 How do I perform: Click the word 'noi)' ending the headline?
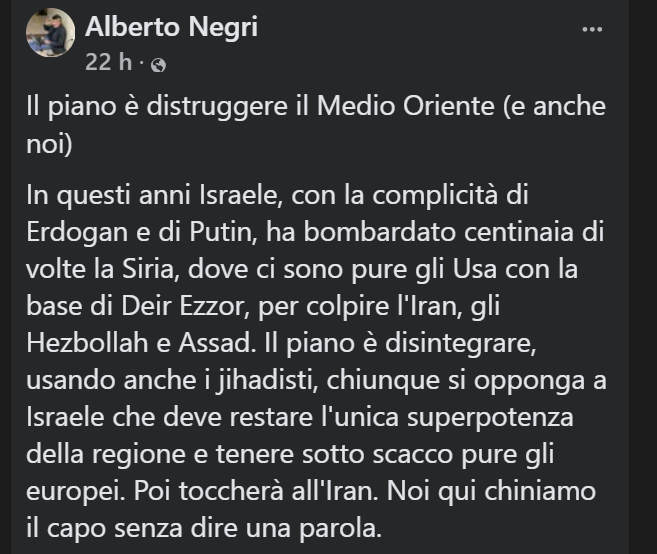(47, 143)
